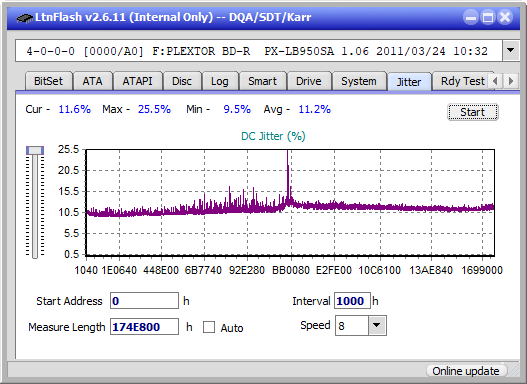The width and height of the screenshot is (527, 384).
Task: Click the Interval value field
Action: pos(352,301)
